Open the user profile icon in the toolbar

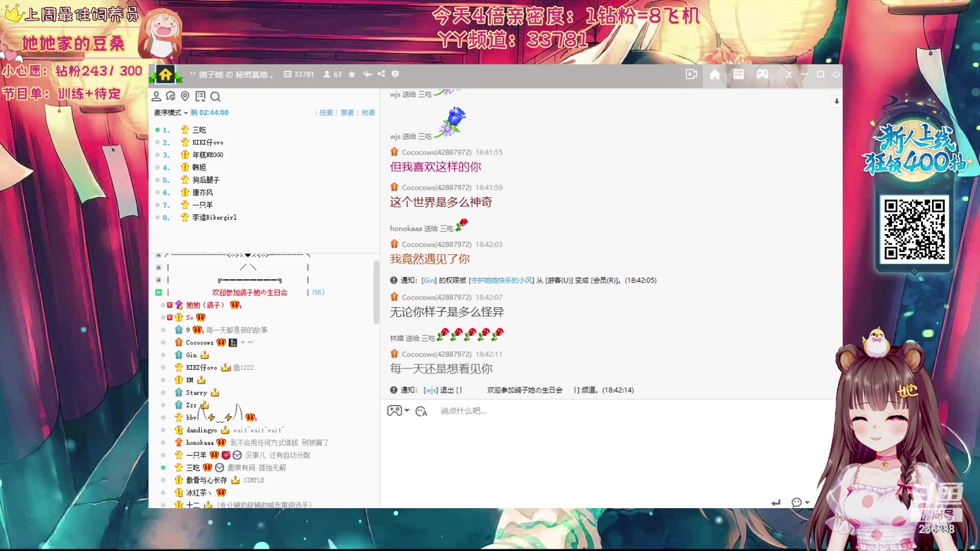click(x=157, y=96)
